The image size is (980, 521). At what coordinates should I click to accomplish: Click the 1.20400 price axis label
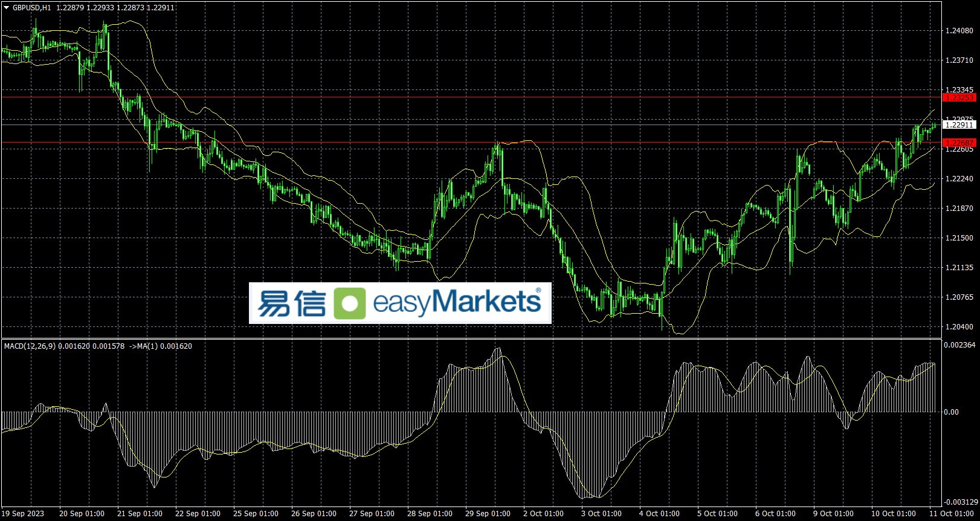(x=959, y=327)
